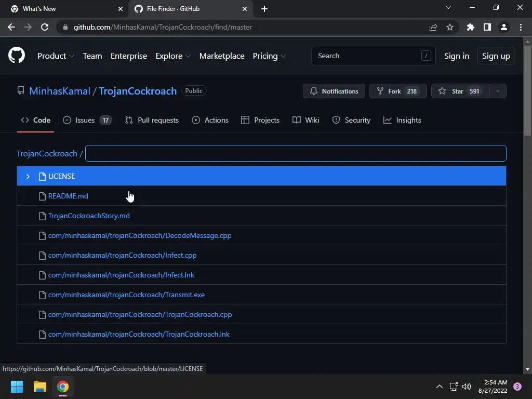Expand the Pricing dropdown menu

tap(269, 56)
